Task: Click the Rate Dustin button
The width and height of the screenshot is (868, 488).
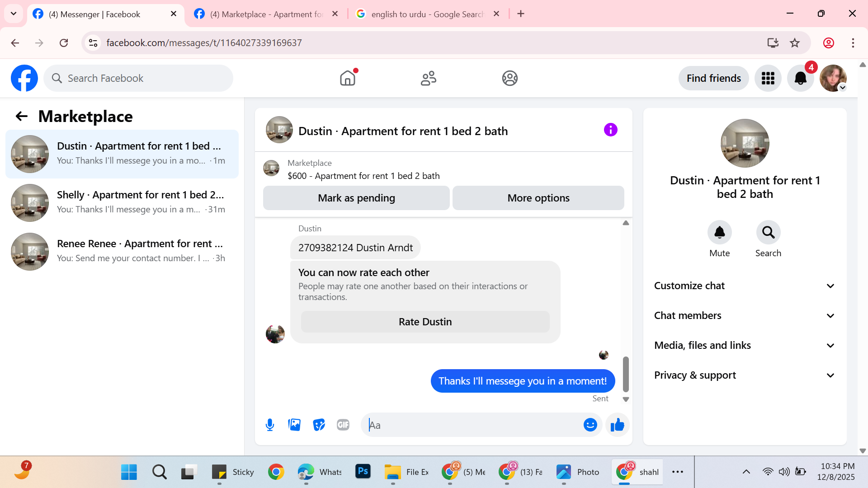Action: [425, 322]
